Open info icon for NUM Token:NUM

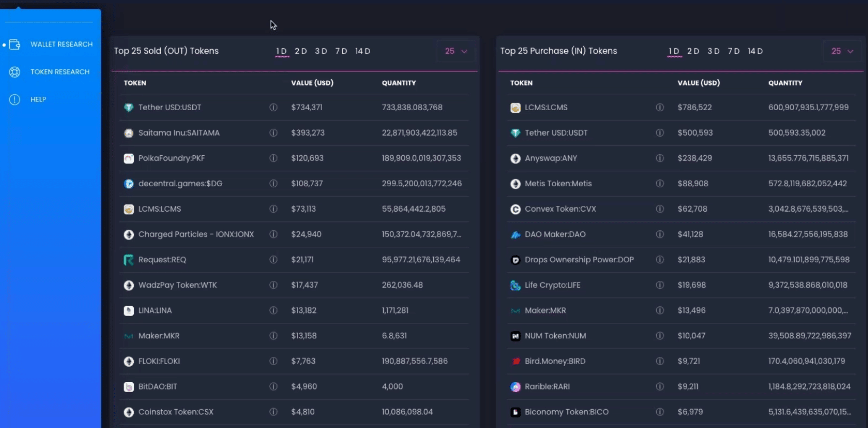click(x=660, y=336)
